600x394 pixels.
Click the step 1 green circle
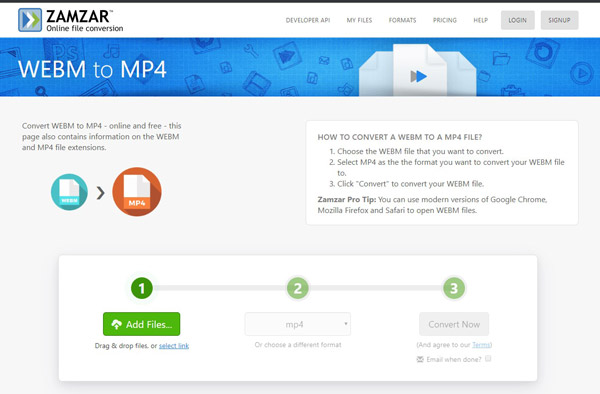(142, 288)
